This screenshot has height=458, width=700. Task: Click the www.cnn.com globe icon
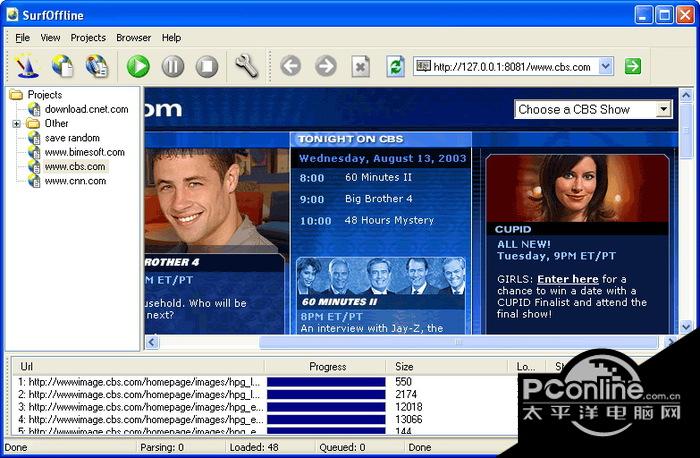[34, 181]
